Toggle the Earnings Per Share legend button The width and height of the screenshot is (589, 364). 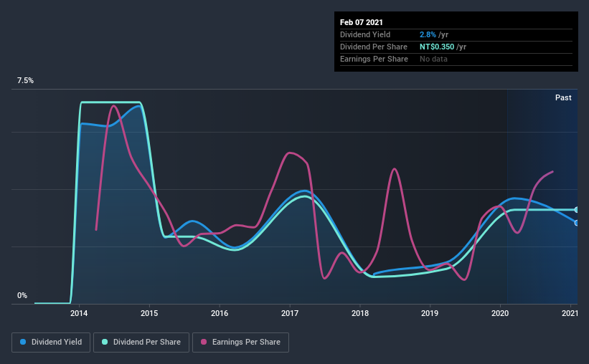tap(241, 343)
